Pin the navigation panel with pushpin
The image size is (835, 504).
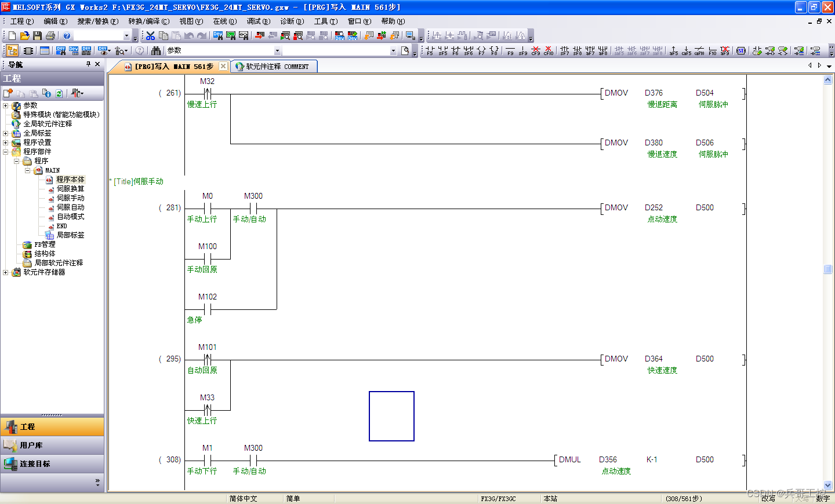click(88, 64)
